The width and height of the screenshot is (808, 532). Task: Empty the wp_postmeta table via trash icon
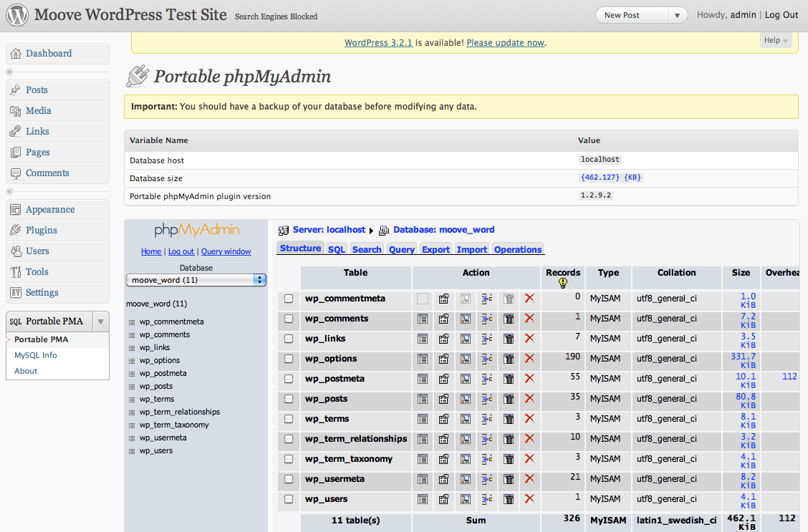click(508, 379)
